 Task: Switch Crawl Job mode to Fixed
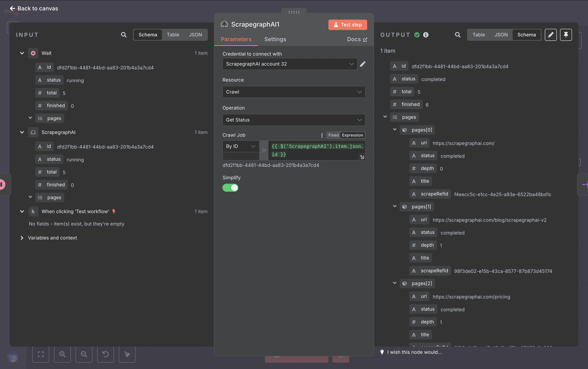click(333, 135)
